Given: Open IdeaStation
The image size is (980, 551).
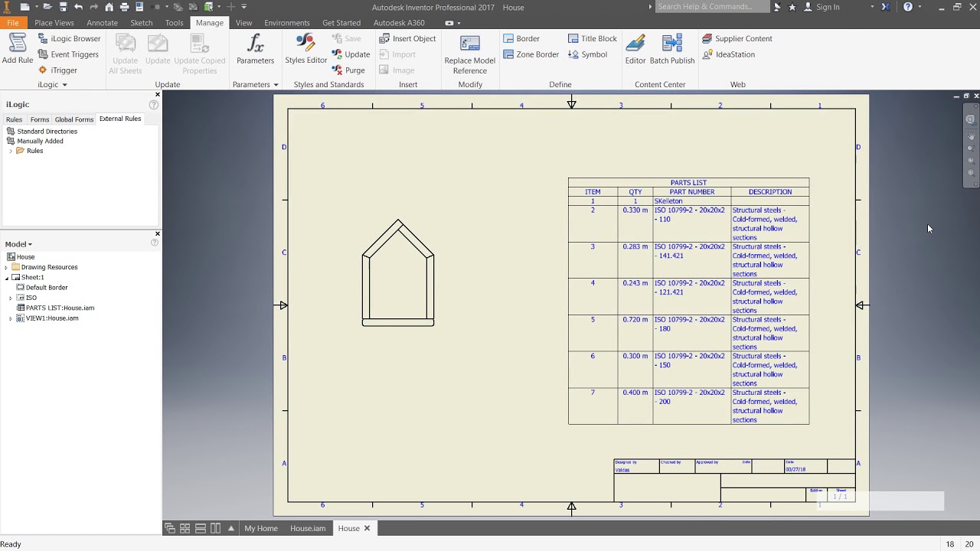Looking at the screenshot, I should pos(729,54).
